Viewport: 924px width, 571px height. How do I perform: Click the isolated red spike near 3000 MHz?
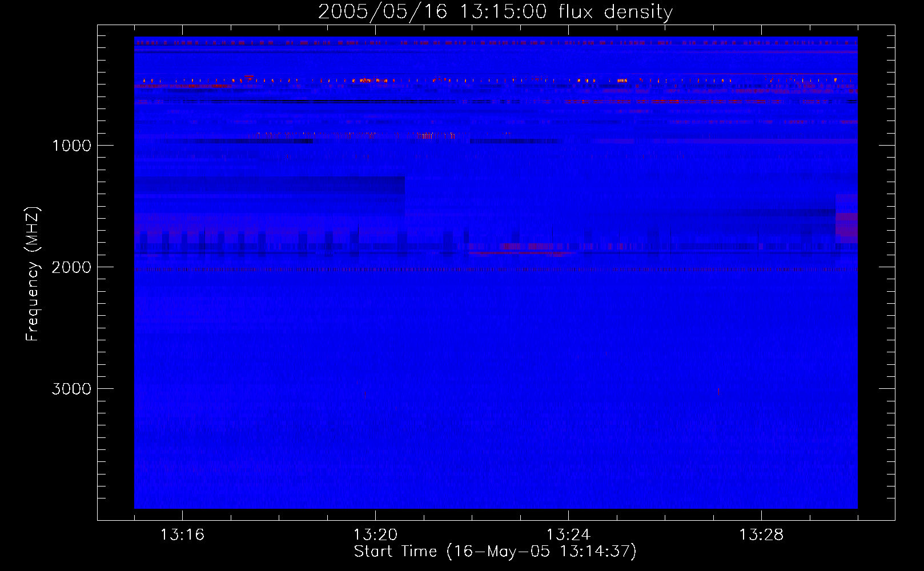[718, 391]
